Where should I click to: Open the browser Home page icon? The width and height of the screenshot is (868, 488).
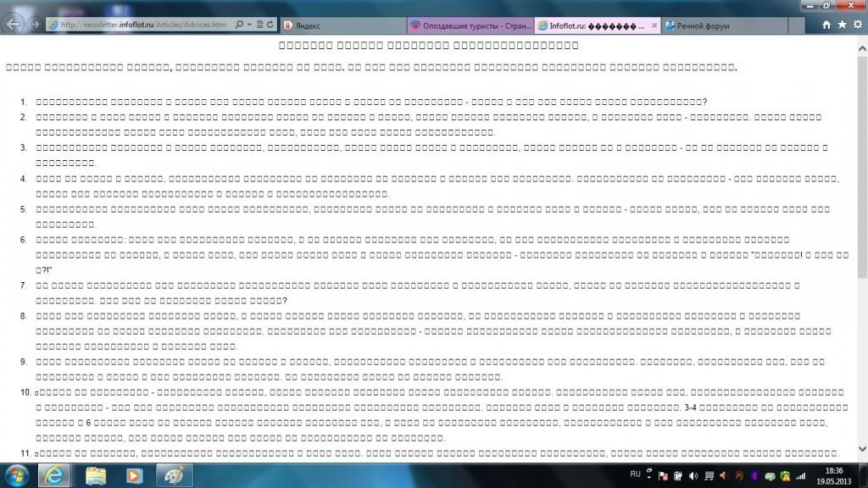826,25
